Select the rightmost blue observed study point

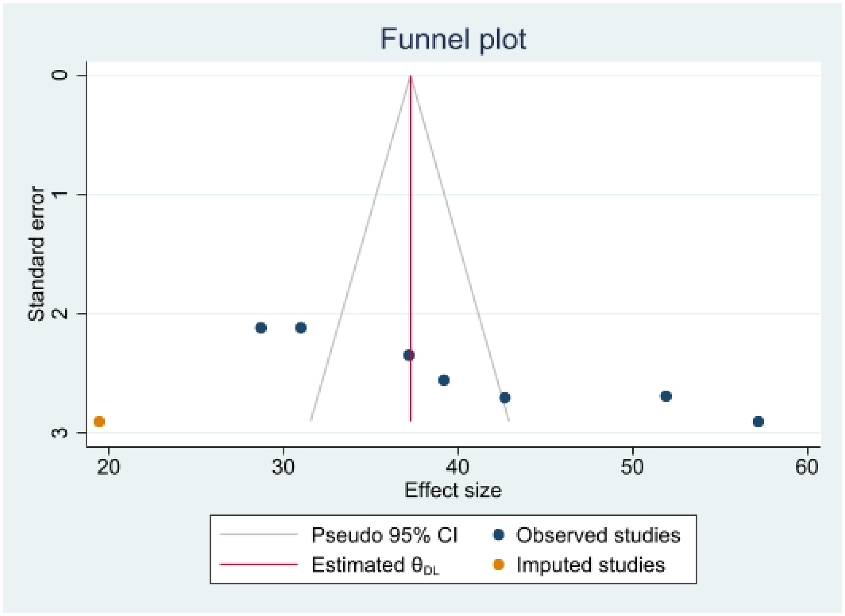(758, 422)
